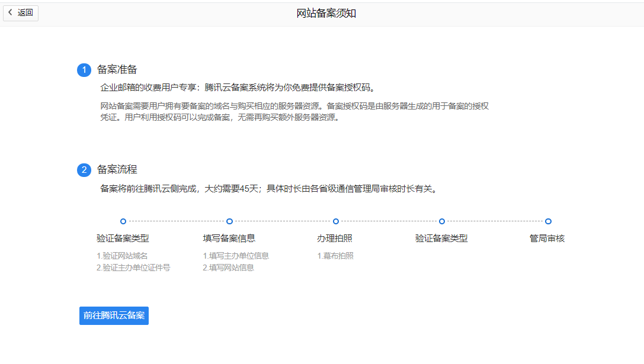Click the back arrow icon next to 返回
Image resolution: width=644 pixels, height=364 pixels.
[9, 13]
